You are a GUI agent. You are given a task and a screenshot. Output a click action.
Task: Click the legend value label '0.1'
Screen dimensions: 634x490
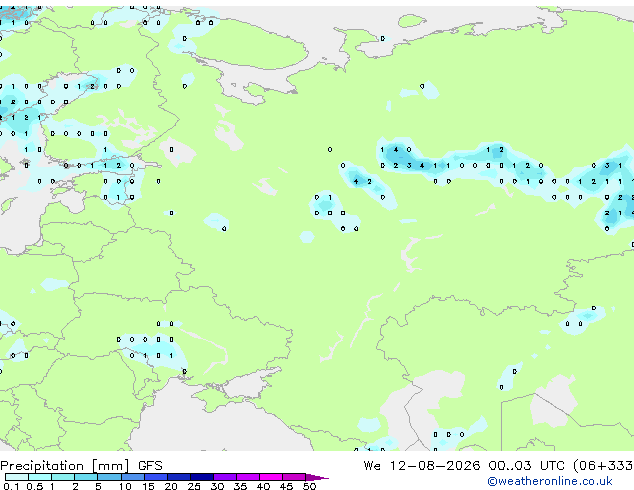point(11,486)
